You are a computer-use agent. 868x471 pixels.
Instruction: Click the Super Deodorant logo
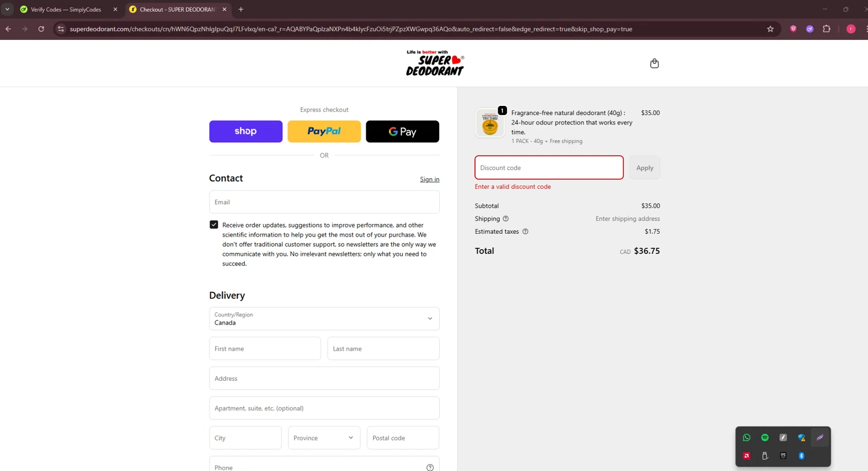click(435, 63)
